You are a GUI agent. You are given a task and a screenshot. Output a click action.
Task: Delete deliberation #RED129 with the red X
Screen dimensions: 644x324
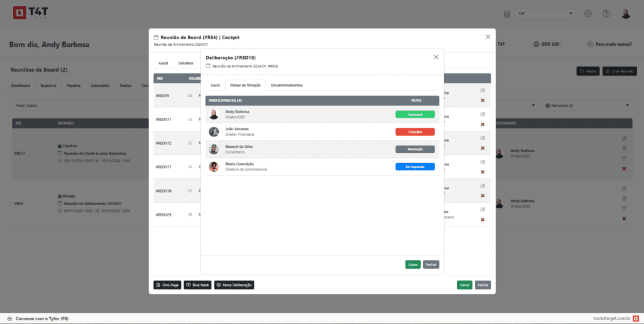(482, 220)
